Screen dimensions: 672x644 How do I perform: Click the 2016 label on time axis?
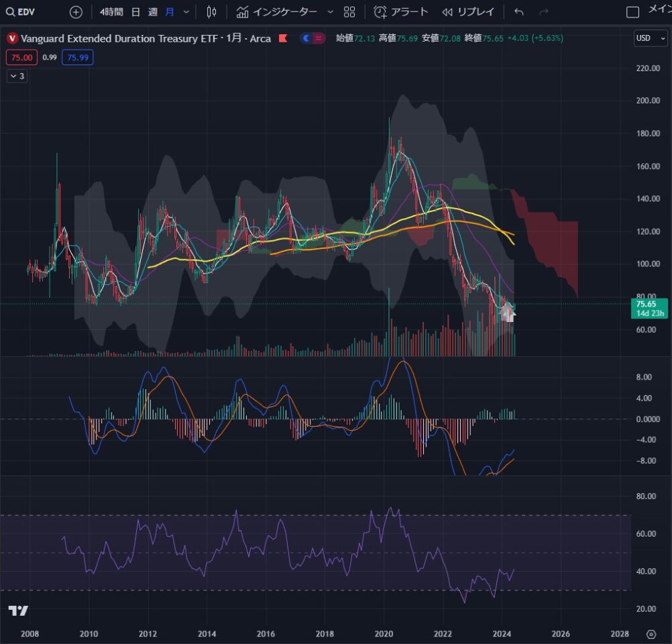[x=266, y=634]
